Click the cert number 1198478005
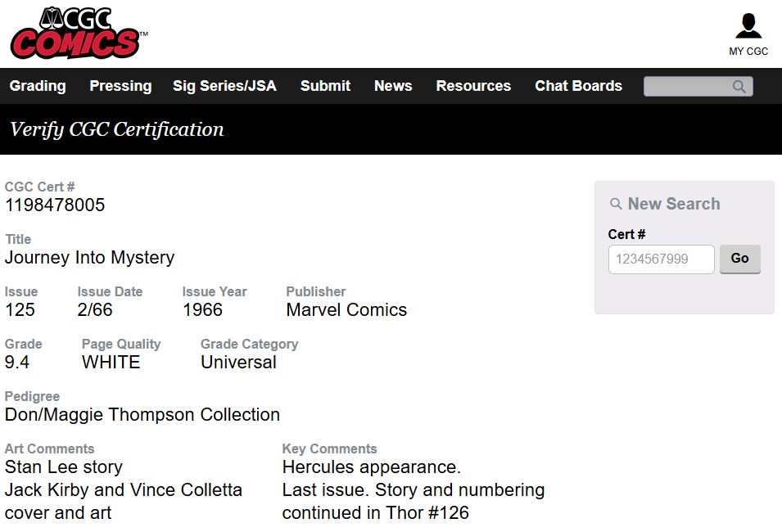This screenshot has height=532, width=782. (x=55, y=205)
